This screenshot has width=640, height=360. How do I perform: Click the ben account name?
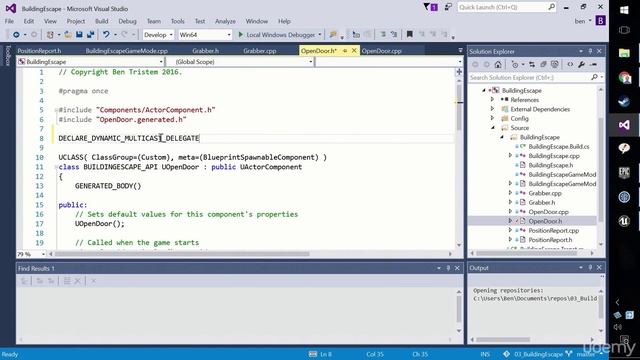(580, 21)
